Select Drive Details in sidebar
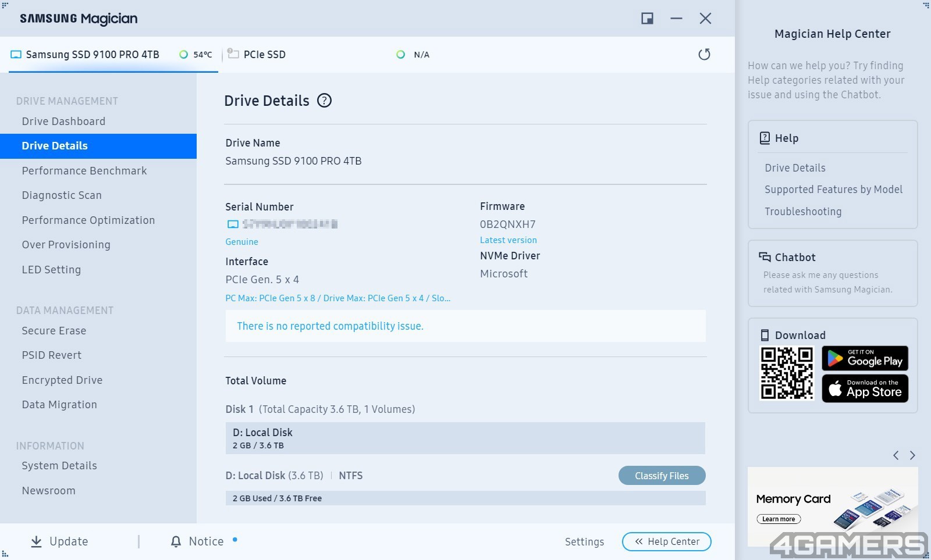931x560 pixels. pyautogui.click(x=98, y=146)
